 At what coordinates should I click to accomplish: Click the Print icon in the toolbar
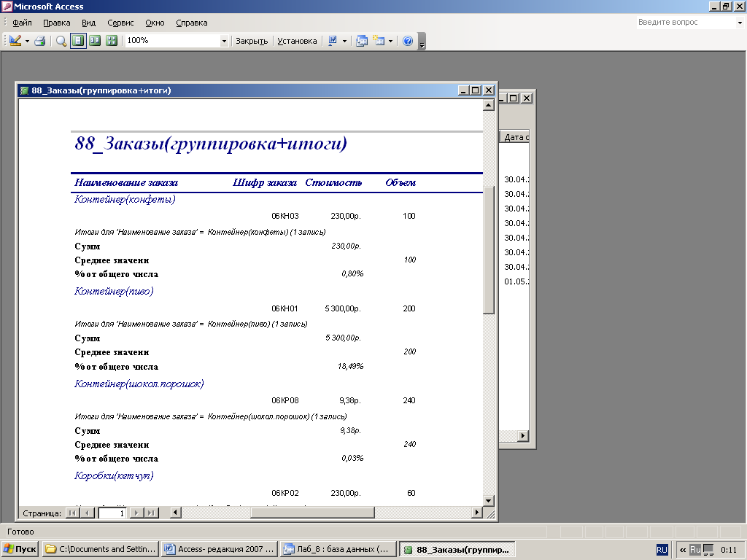39,41
